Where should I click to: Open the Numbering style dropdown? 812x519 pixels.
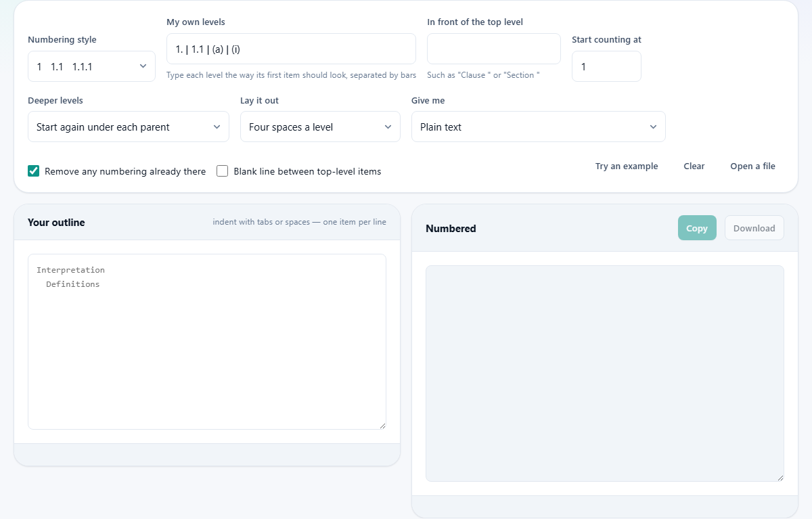[x=91, y=66]
